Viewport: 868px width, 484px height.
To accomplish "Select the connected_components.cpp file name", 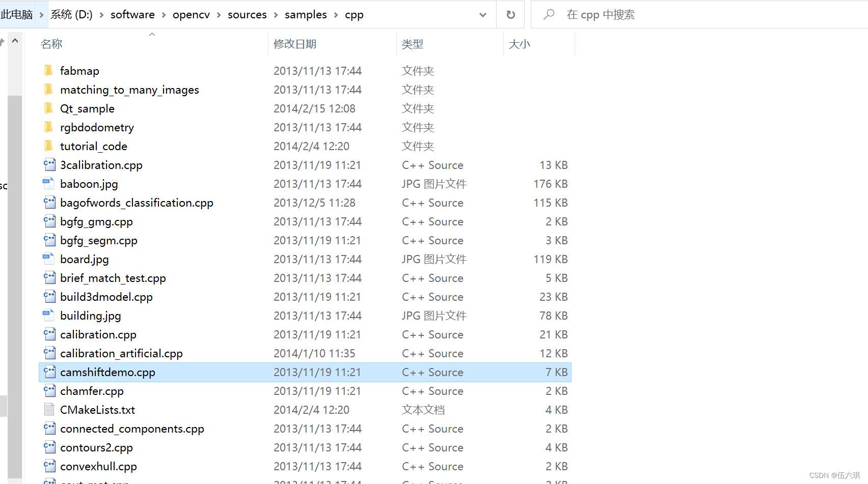I will coord(132,429).
